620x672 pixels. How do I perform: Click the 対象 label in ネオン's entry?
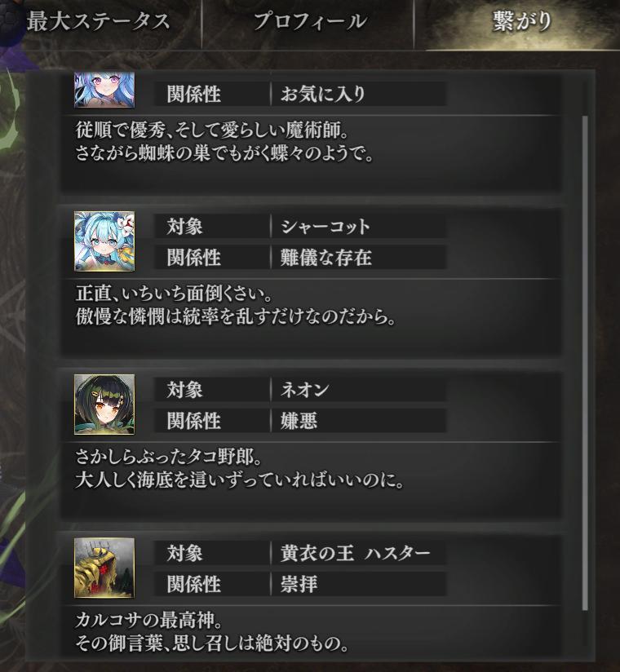184,390
